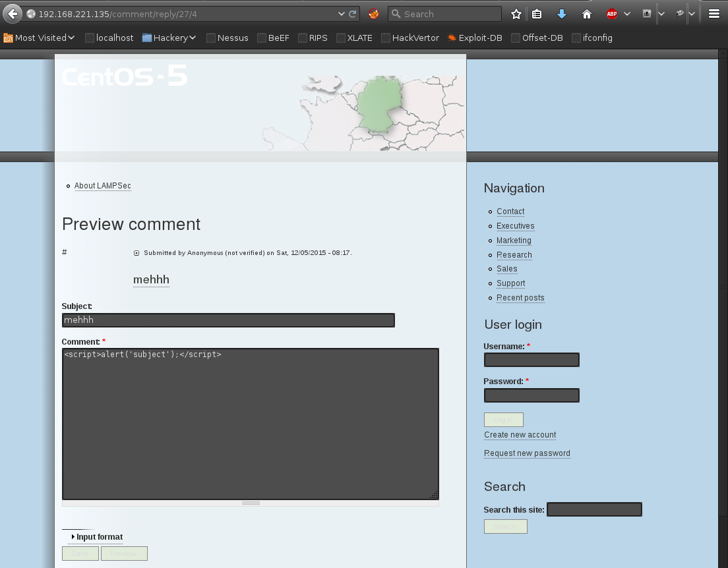Click the Search this site input field
The height and width of the screenshot is (568, 728).
pyautogui.click(x=593, y=509)
